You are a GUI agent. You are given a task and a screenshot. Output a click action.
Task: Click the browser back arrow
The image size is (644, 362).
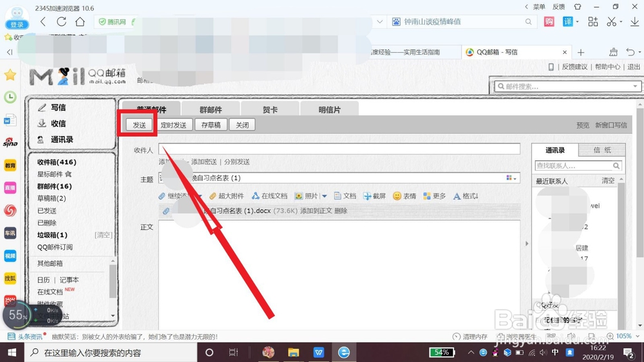(x=43, y=22)
